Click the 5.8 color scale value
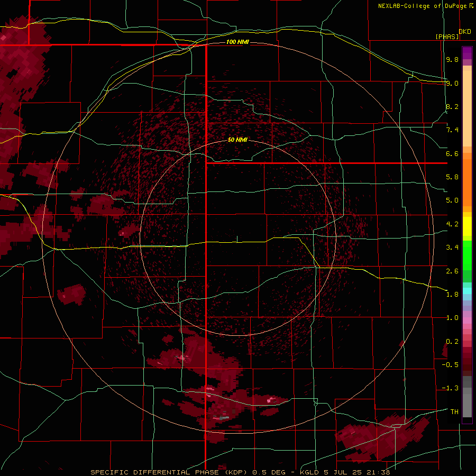The height and width of the screenshot is (476, 476). coord(452,177)
